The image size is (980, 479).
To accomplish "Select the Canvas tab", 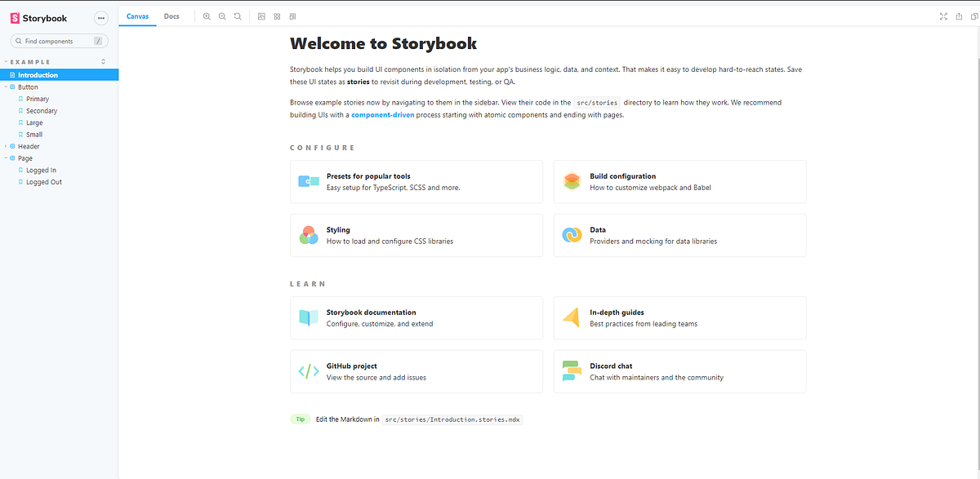I will click(137, 16).
